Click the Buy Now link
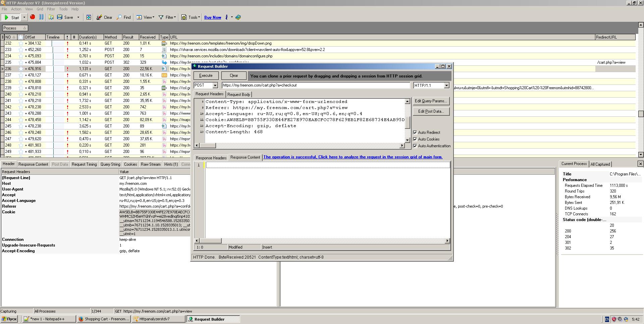Screen dimensions: 644x324 pyautogui.click(x=213, y=17)
